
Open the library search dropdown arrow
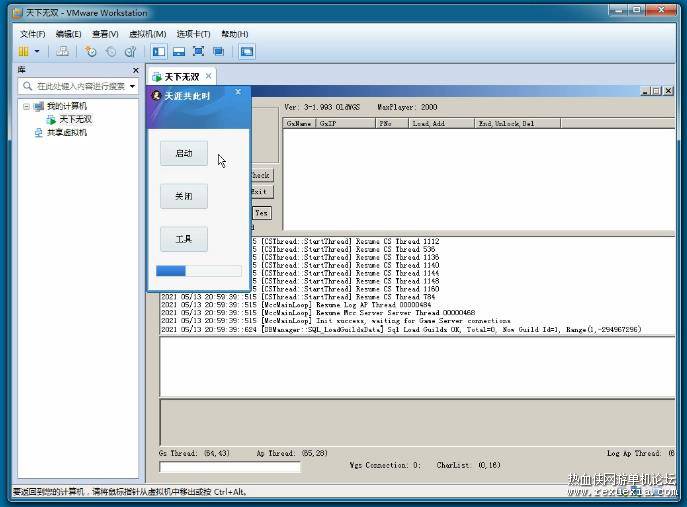pyautogui.click(x=132, y=86)
